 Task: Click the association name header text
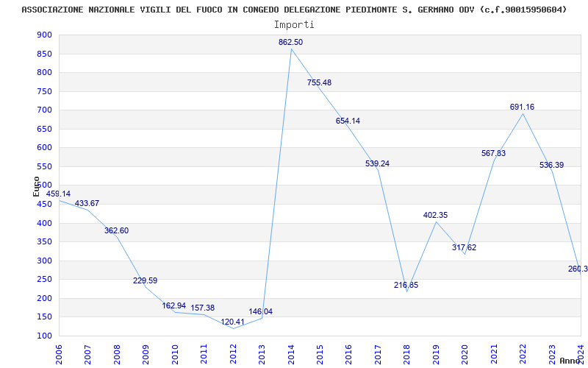pos(294,10)
